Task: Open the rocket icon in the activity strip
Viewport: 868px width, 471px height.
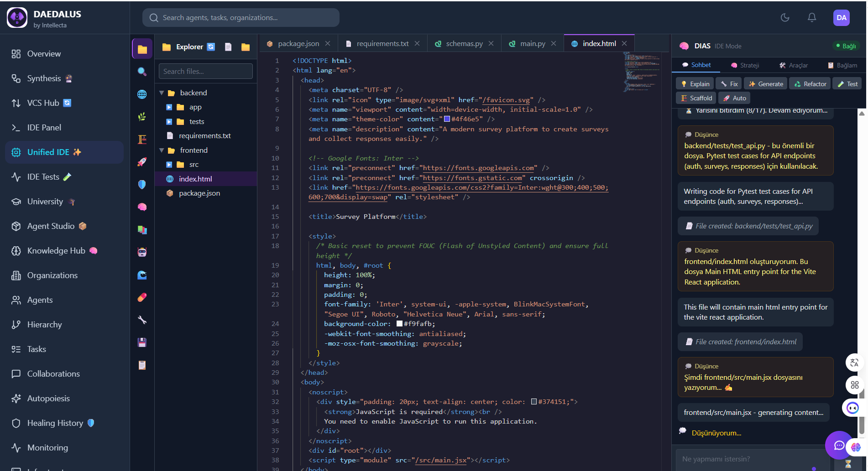Action: tap(142, 162)
